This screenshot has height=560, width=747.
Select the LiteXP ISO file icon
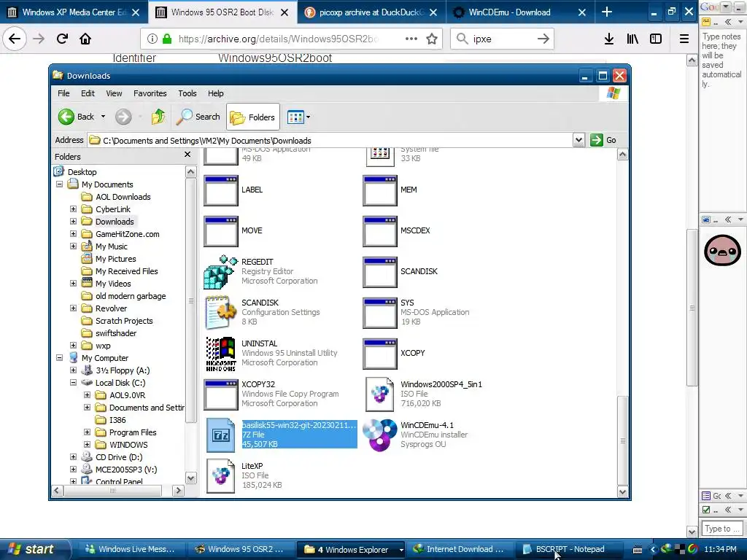coord(220,475)
